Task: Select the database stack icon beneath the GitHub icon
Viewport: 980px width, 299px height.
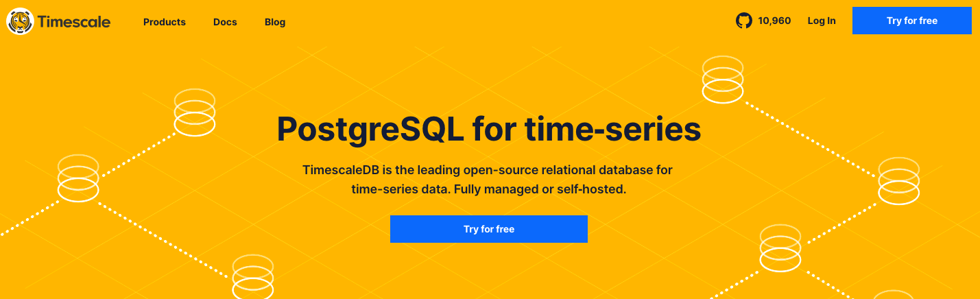Action: click(x=723, y=80)
